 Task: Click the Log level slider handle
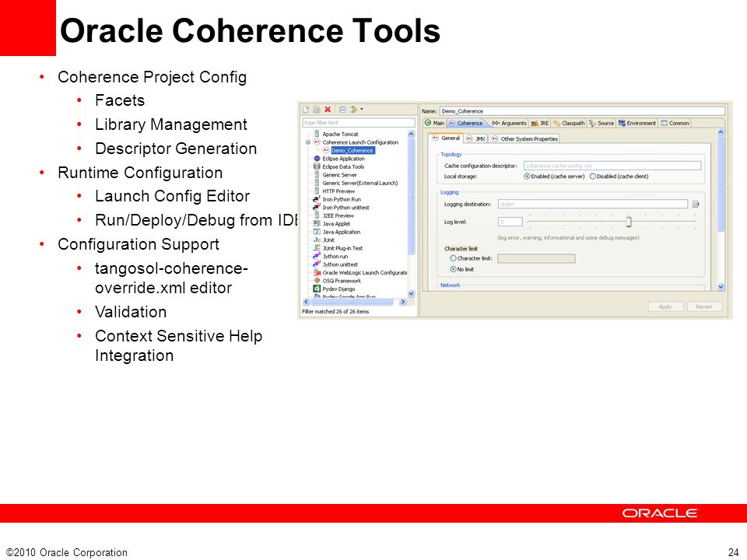629,222
